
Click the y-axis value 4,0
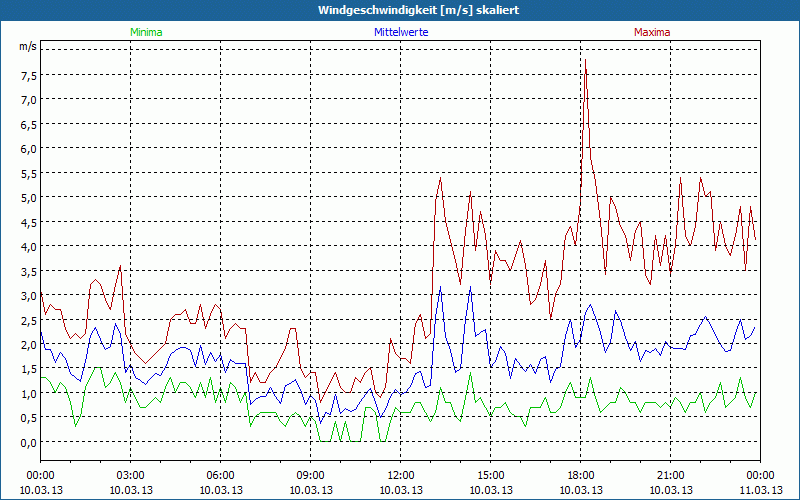click(x=29, y=247)
